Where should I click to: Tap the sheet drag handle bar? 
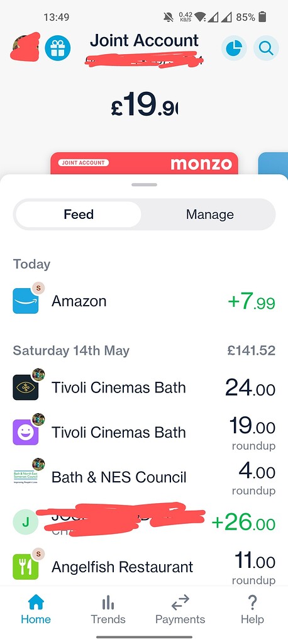point(144,185)
